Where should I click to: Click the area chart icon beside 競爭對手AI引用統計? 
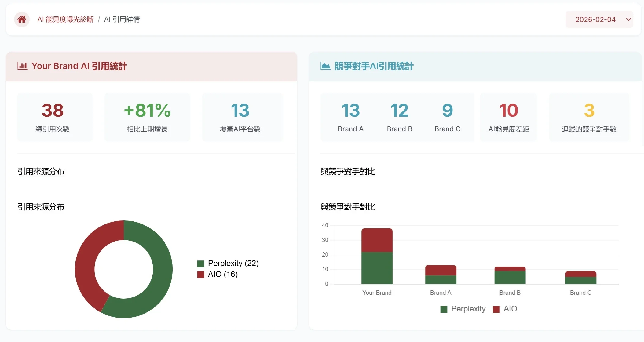(325, 66)
